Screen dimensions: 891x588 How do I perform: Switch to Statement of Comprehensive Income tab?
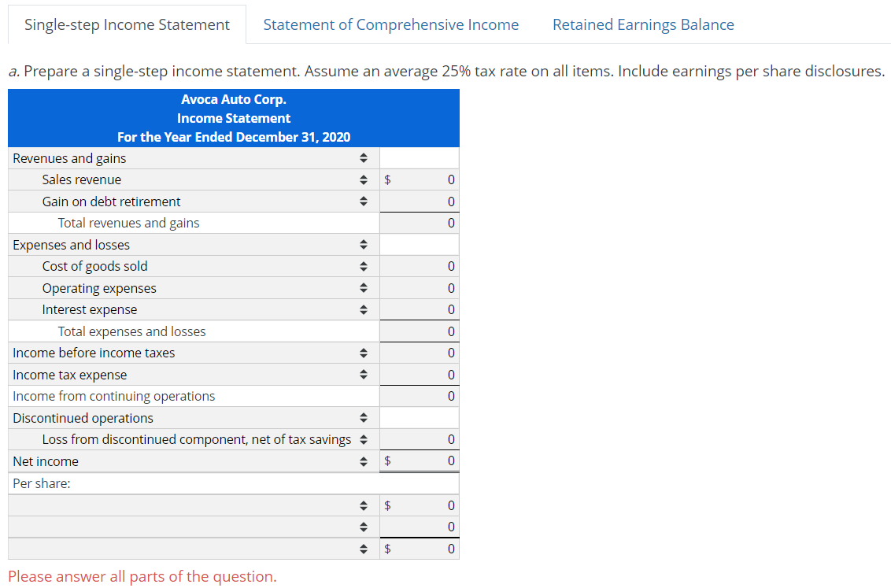pos(391,24)
